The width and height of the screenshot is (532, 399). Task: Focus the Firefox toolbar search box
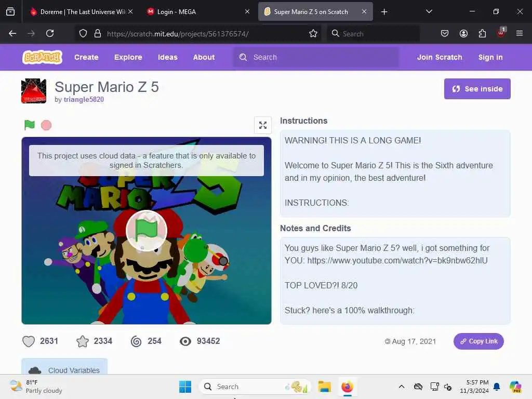tap(373, 34)
